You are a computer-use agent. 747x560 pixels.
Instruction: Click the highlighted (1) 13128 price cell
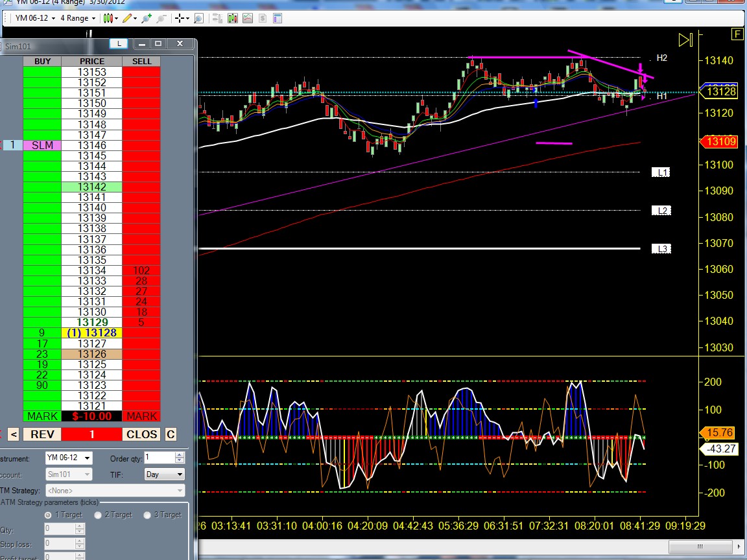[x=92, y=333]
